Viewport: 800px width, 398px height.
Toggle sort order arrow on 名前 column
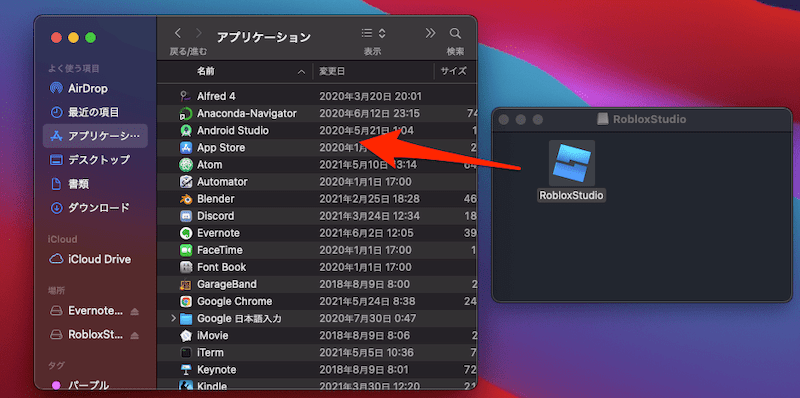302,72
